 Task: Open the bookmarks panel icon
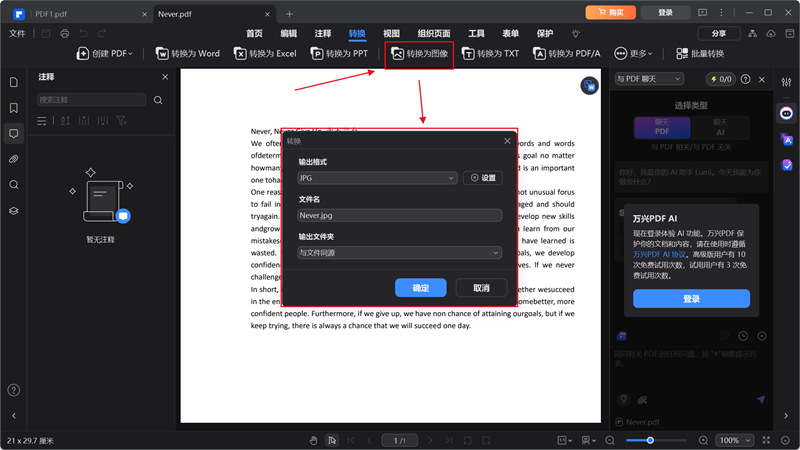point(14,108)
